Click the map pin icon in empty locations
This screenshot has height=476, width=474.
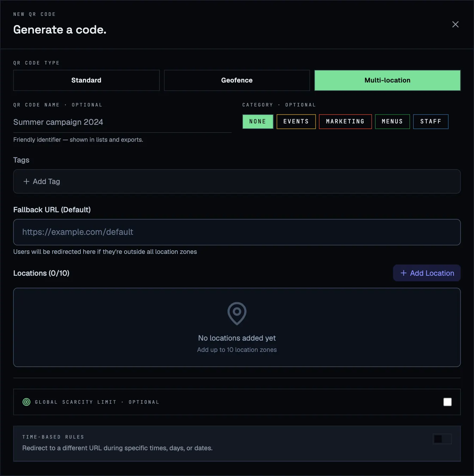(x=237, y=313)
